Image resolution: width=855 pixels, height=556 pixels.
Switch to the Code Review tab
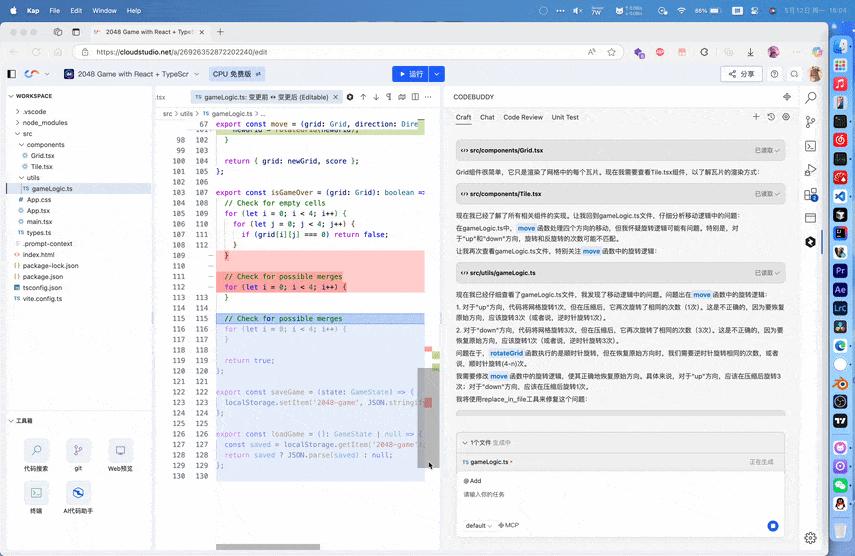tap(523, 117)
